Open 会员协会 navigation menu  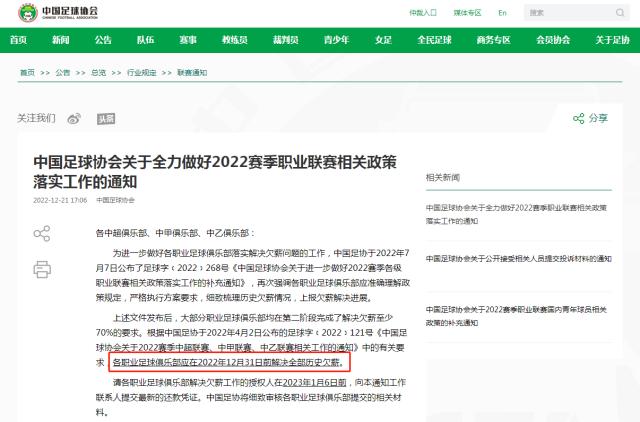pyautogui.click(x=553, y=40)
